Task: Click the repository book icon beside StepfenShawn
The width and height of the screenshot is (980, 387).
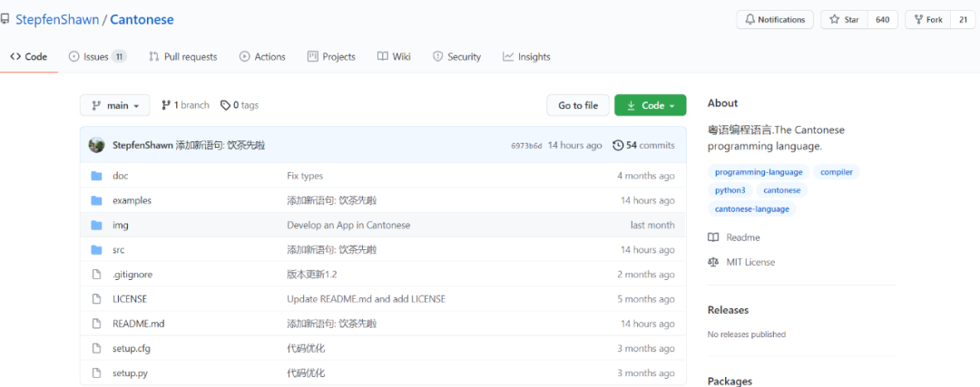Action: (x=5, y=19)
